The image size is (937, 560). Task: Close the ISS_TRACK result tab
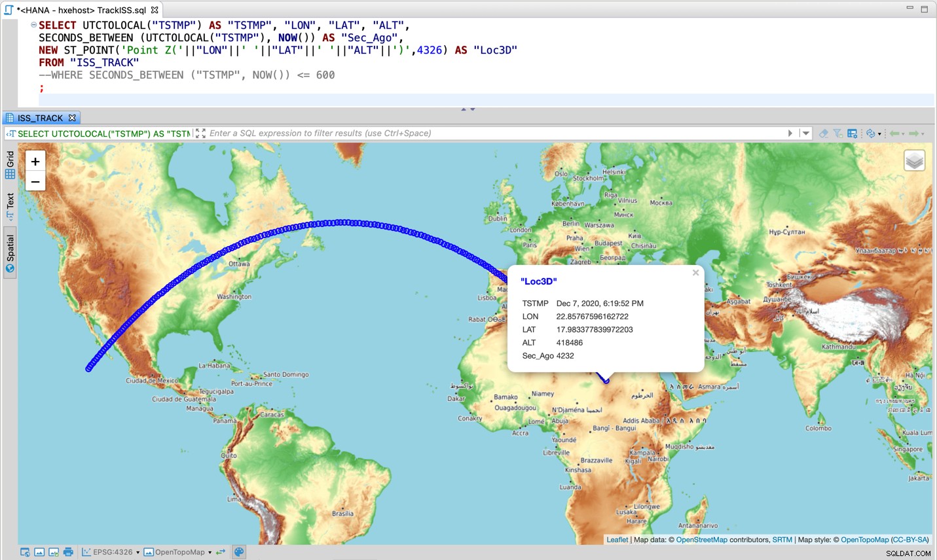pos(73,118)
